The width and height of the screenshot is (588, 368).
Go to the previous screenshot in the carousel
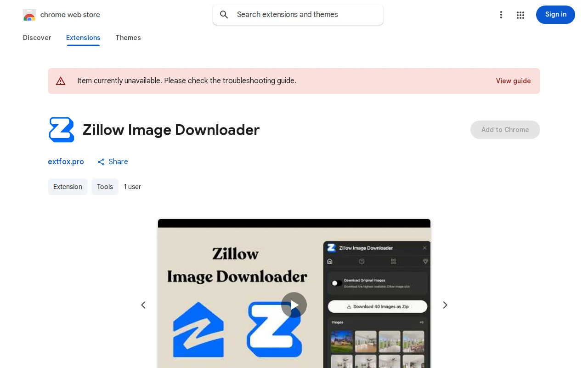click(x=143, y=305)
